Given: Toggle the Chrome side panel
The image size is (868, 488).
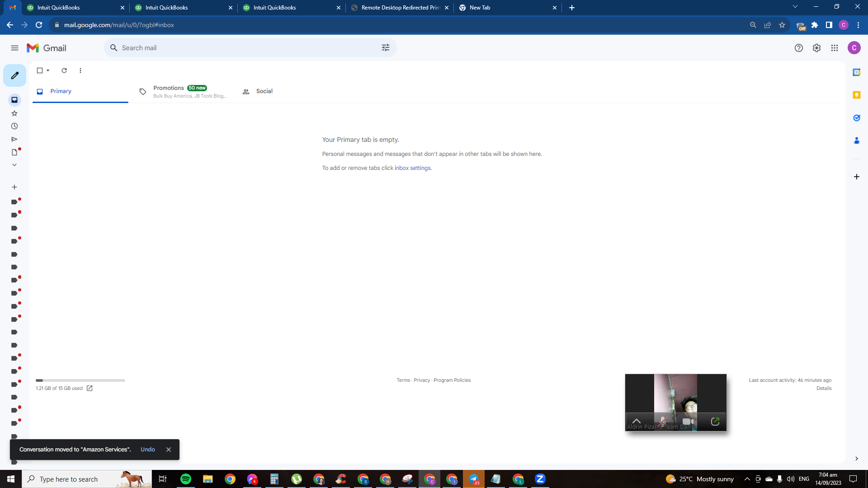Looking at the screenshot, I should 829,25.
